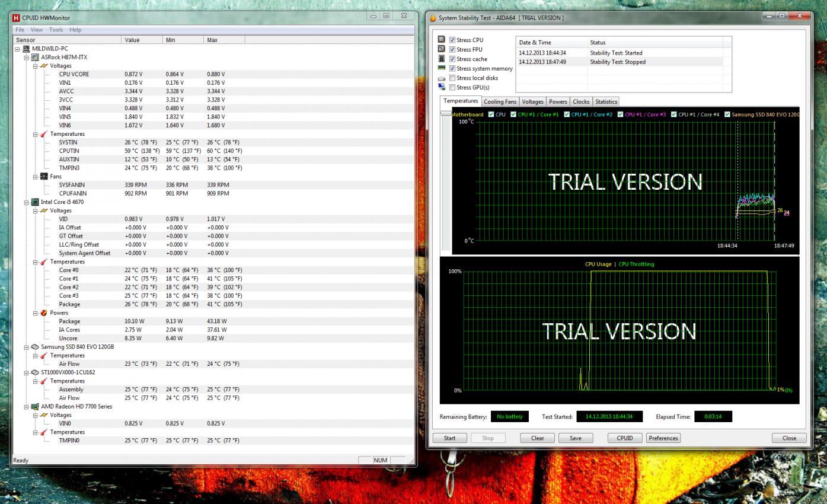Click the Max column header in HWMonitor
The width and height of the screenshot is (827, 504).
224,40
